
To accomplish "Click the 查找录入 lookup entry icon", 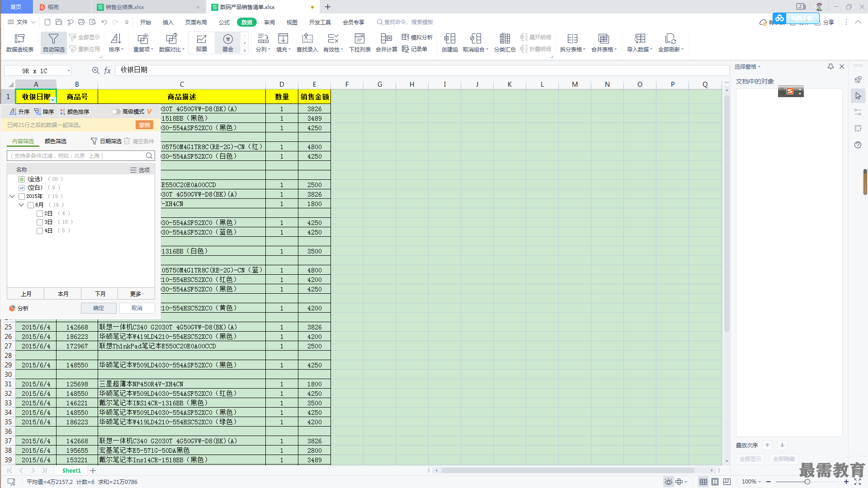I will pos(307,43).
